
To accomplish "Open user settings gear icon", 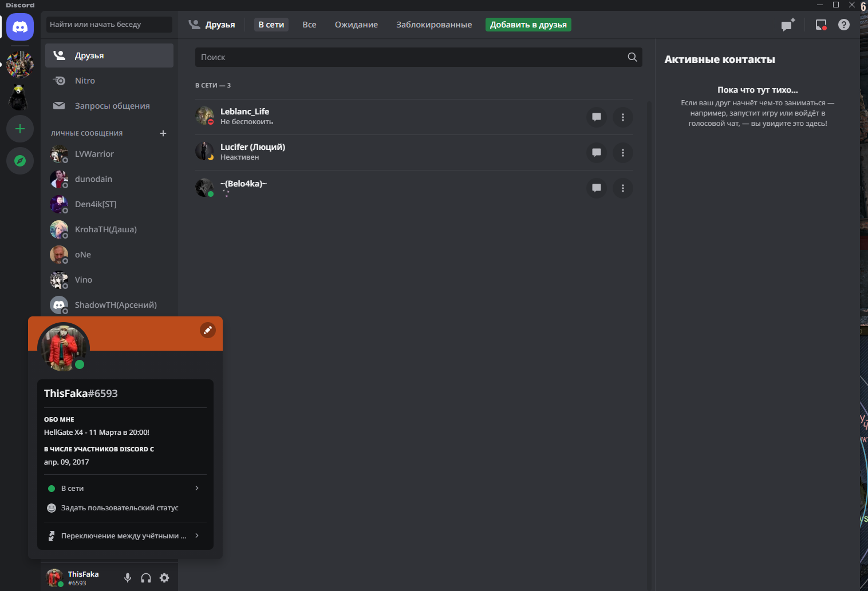I will pos(164,578).
